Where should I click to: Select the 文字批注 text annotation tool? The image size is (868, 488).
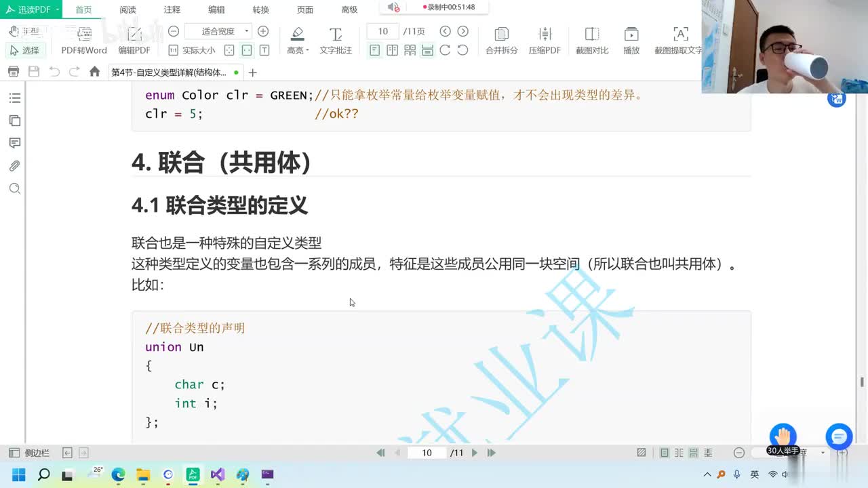[x=336, y=41]
